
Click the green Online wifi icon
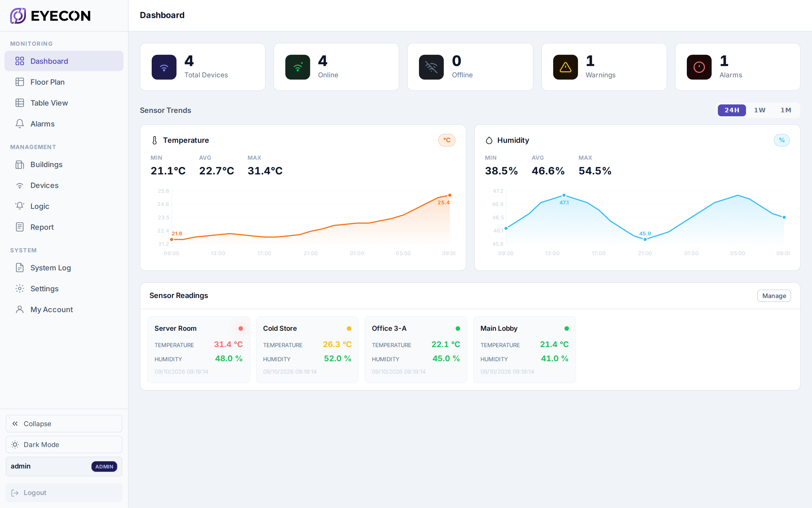point(298,67)
